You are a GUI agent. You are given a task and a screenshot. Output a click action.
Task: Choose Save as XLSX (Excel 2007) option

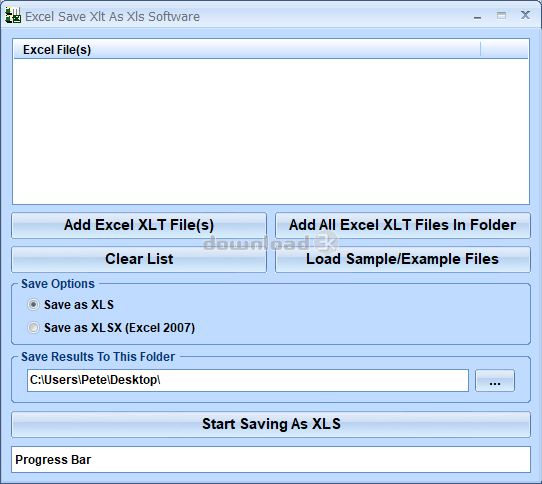point(34,327)
